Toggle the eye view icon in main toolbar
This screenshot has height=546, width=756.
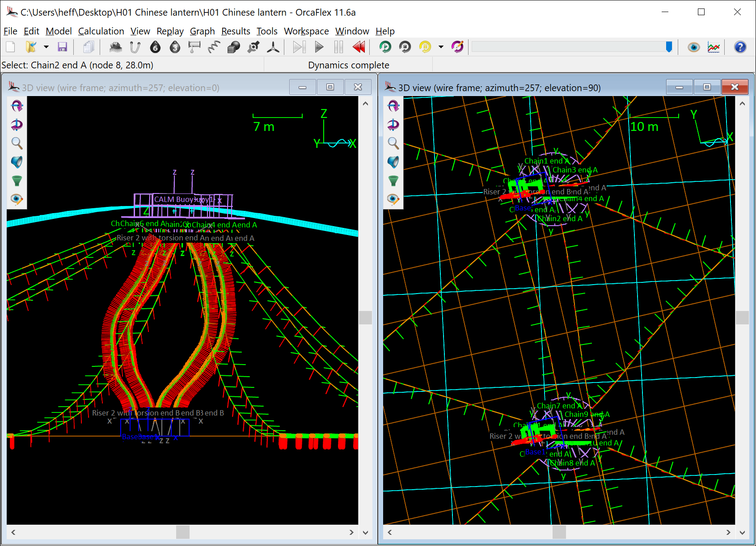click(x=693, y=47)
